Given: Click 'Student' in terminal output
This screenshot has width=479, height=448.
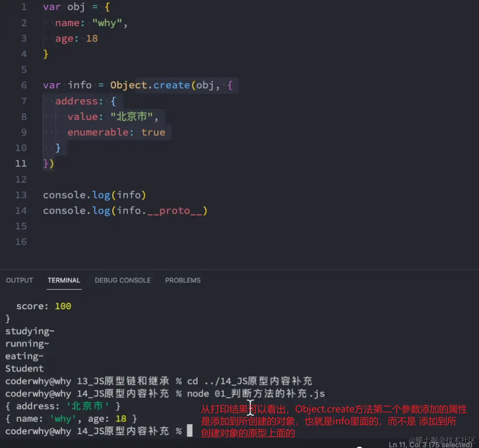Looking at the screenshot, I should tap(24, 369).
